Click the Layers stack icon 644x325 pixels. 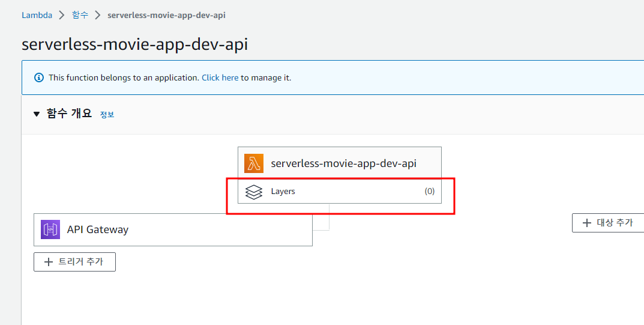pyautogui.click(x=254, y=192)
